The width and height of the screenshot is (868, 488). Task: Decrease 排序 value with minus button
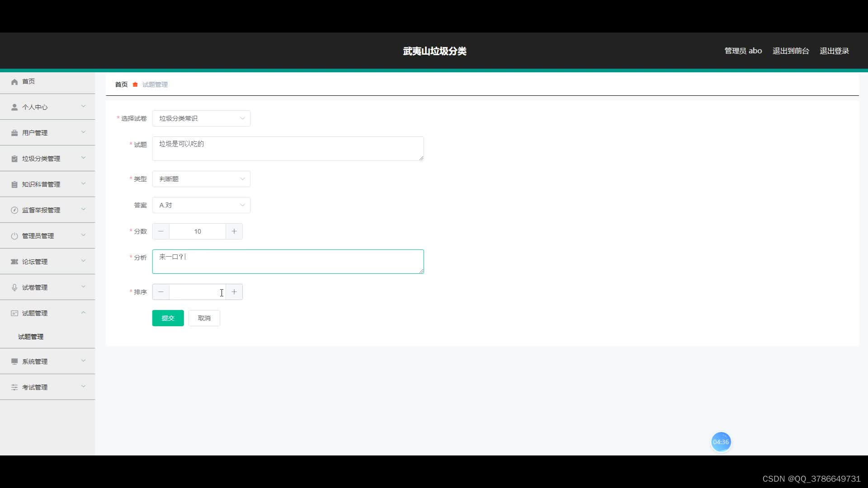point(161,292)
